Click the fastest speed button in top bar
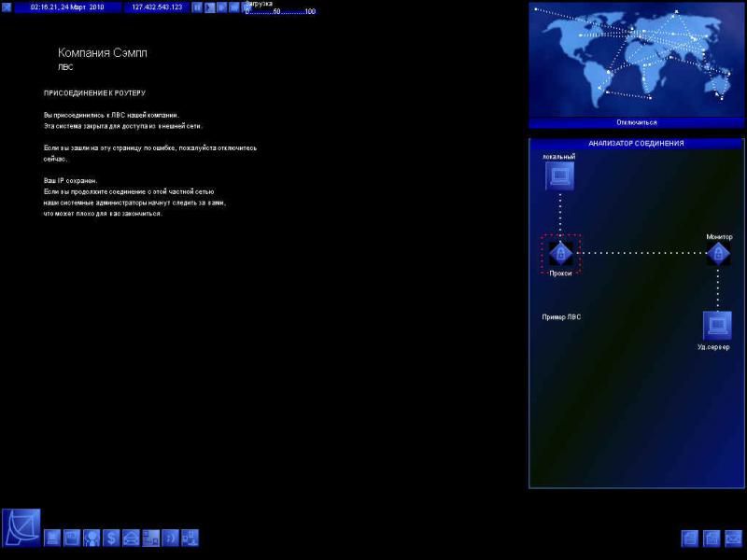747x560 pixels. coord(233,7)
